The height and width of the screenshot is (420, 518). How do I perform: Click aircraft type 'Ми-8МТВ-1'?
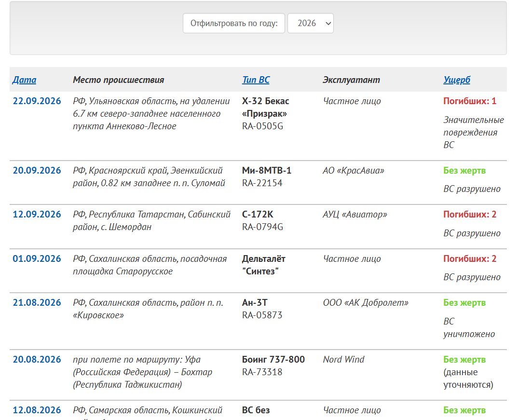pos(267,170)
